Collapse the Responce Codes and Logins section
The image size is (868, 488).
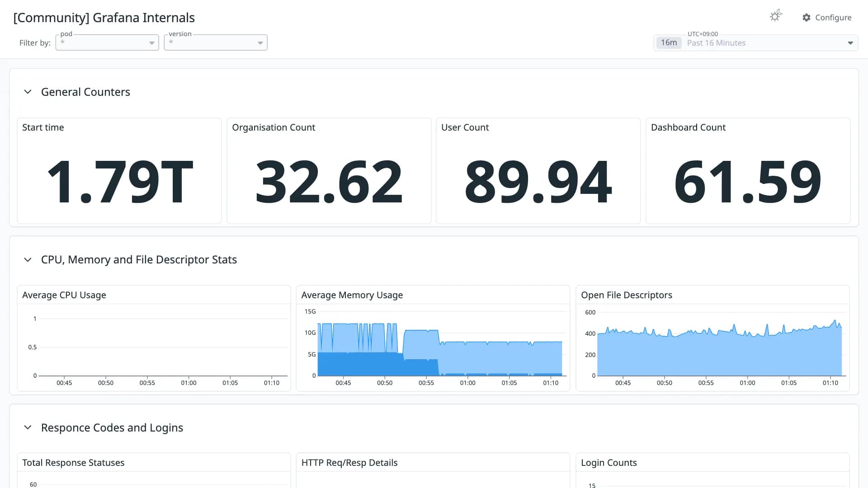(28, 427)
